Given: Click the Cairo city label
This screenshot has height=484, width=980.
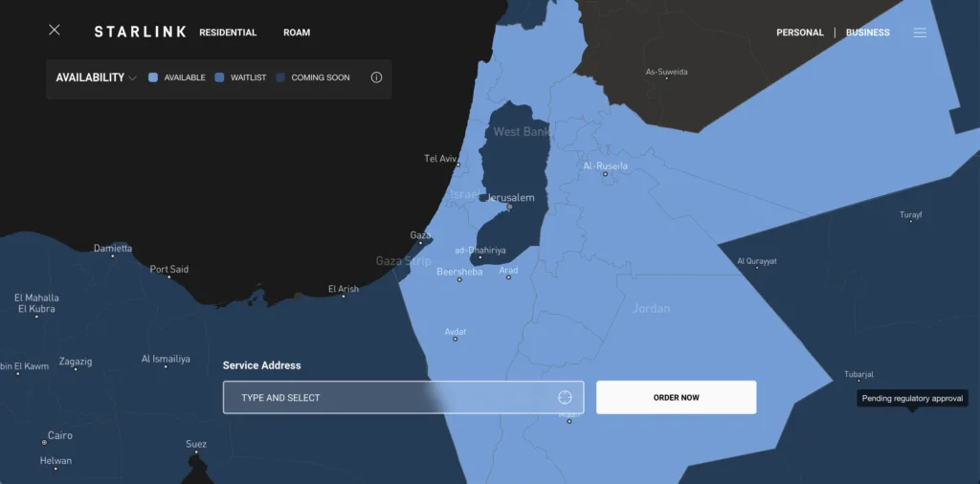Looking at the screenshot, I should [60, 435].
